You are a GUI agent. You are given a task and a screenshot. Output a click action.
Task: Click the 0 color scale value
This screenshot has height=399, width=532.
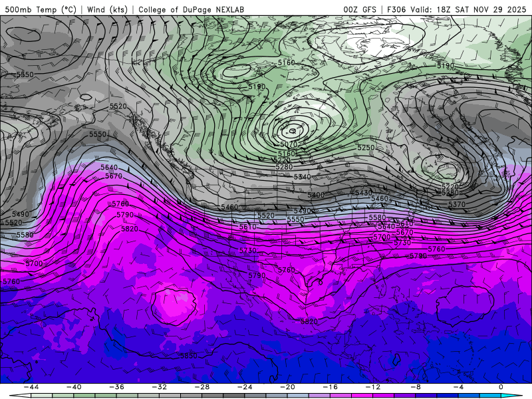coord(501,387)
